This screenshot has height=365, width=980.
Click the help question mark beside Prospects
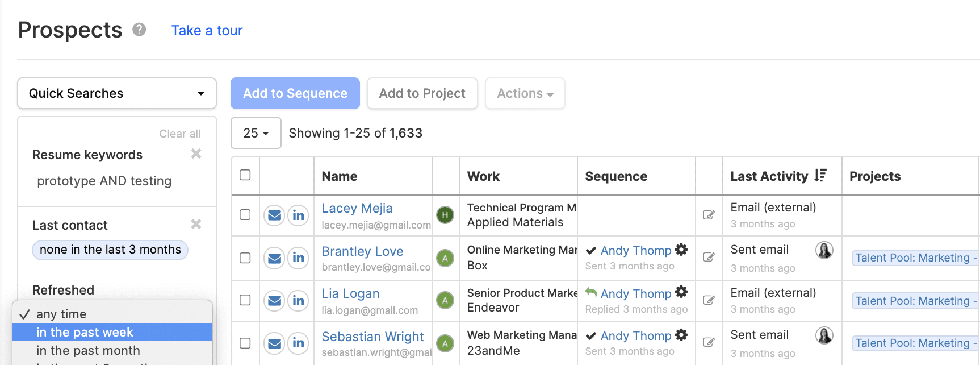(x=139, y=30)
